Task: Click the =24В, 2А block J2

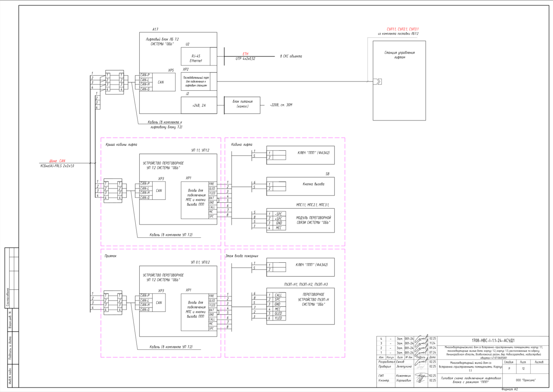Action: click(199, 105)
